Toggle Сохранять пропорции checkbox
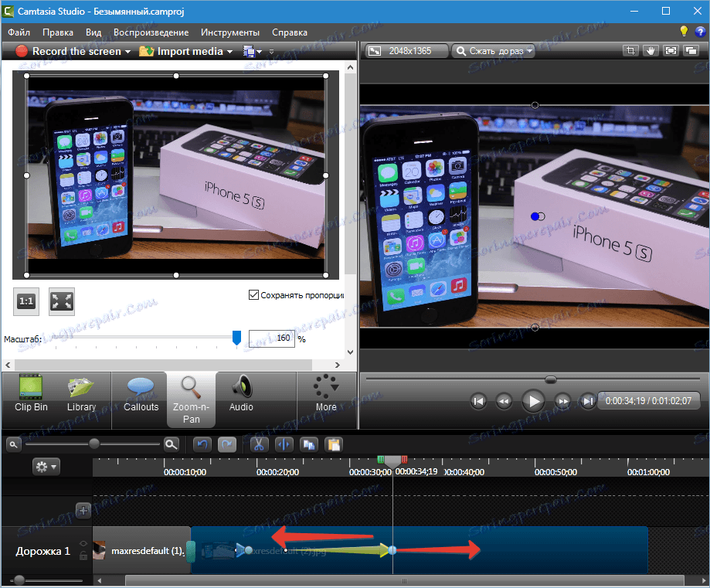Screen dimensions: 710x588 [x=253, y=295]
